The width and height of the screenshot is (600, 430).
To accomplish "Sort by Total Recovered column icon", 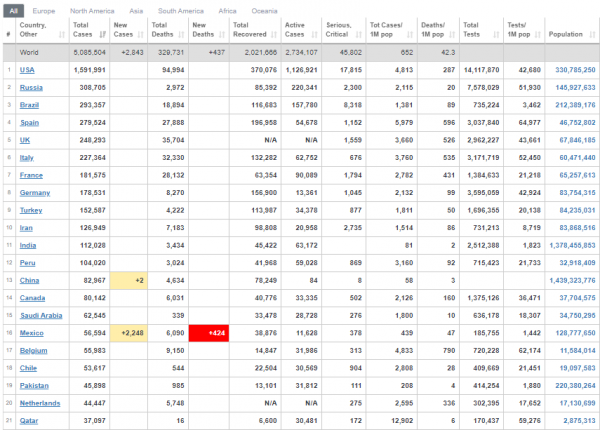I will click(x=274, y=34).
